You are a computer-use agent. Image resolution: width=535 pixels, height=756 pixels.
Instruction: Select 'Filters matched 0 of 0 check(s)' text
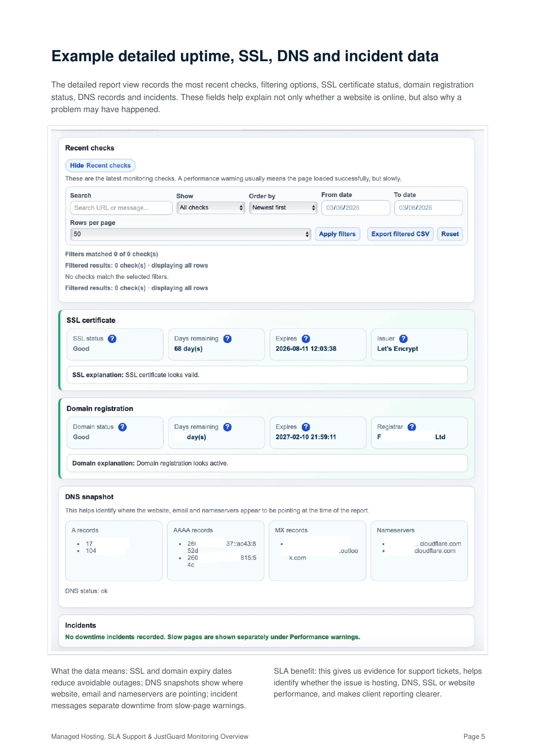112,254
